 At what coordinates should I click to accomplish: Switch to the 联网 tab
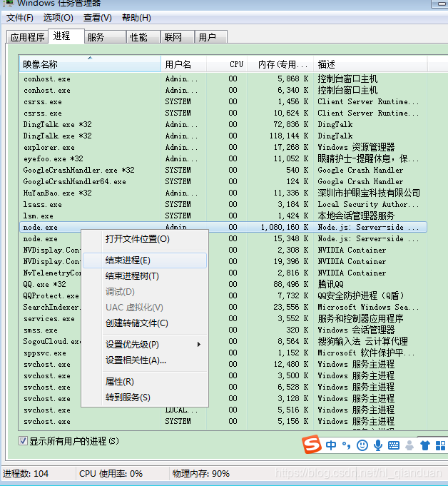(x=178, y=37)
